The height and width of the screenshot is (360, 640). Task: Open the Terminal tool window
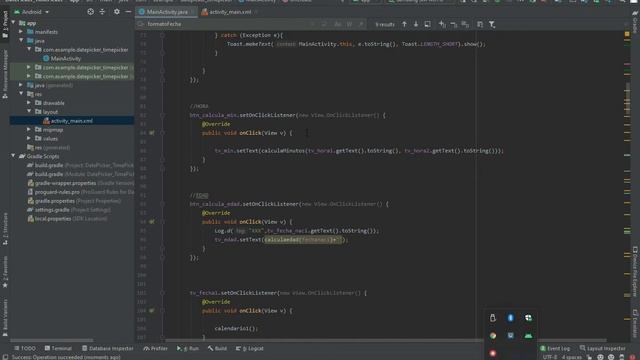(x=58, y=349)
